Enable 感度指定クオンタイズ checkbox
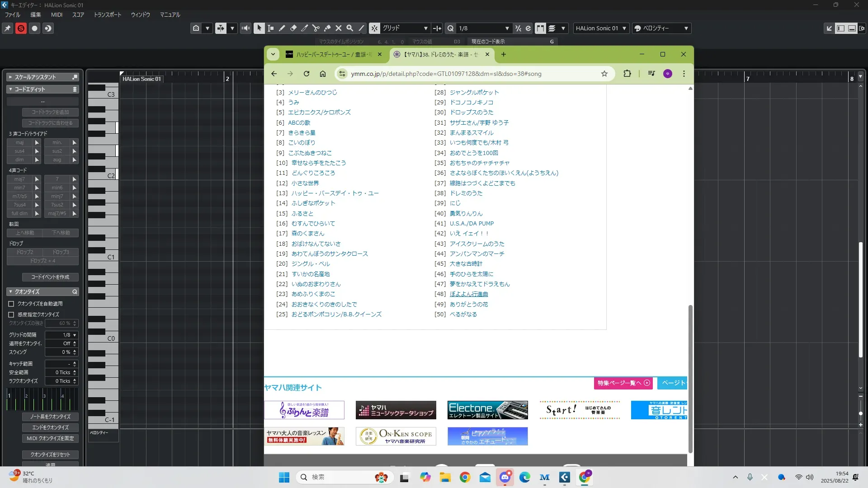This screenshot has width=868, height=488. pos(11,314)
